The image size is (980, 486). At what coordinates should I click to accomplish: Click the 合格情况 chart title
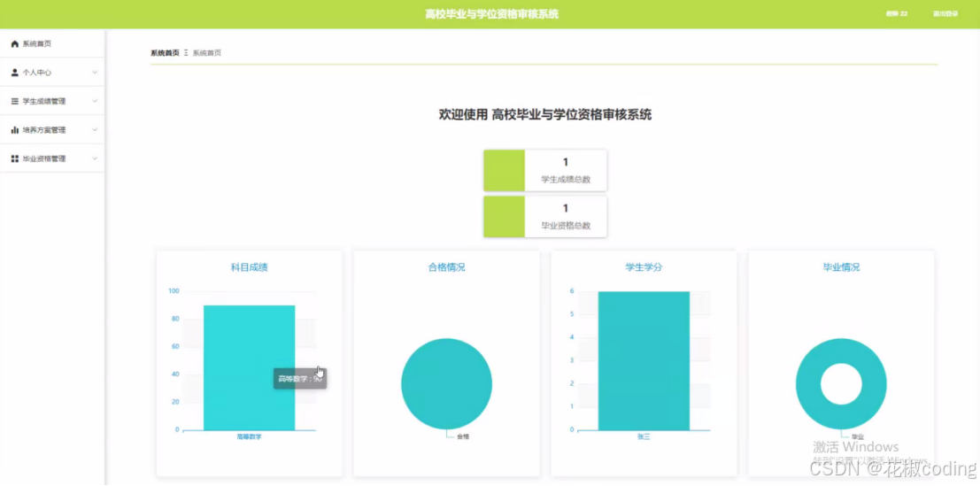(x=446, y=267)
